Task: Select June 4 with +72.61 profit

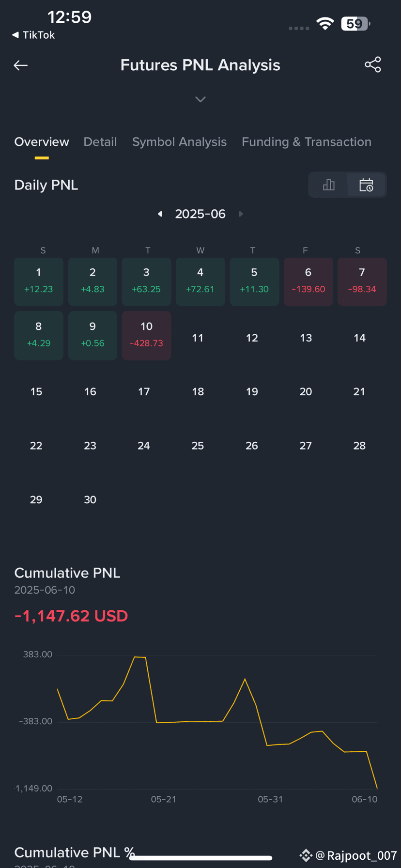Action: 200,281
